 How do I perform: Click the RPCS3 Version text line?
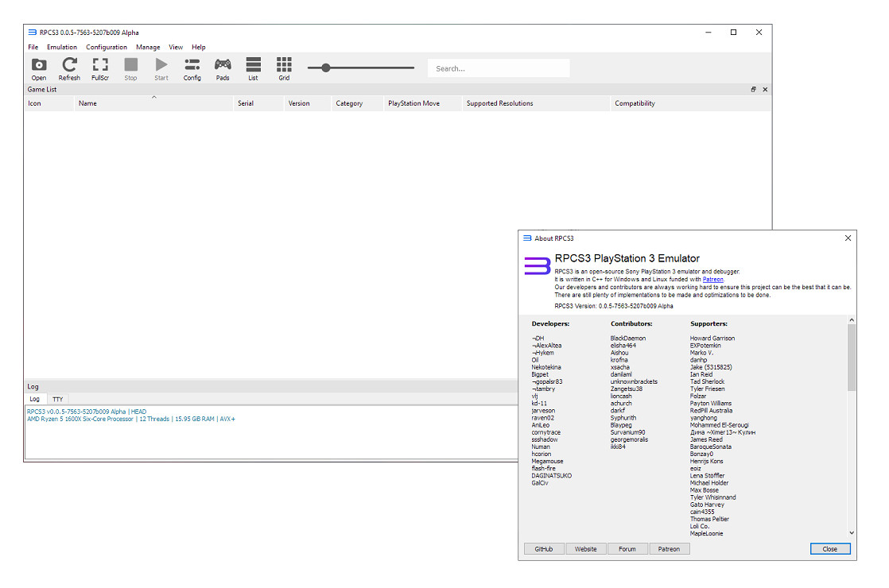(613, 306)
